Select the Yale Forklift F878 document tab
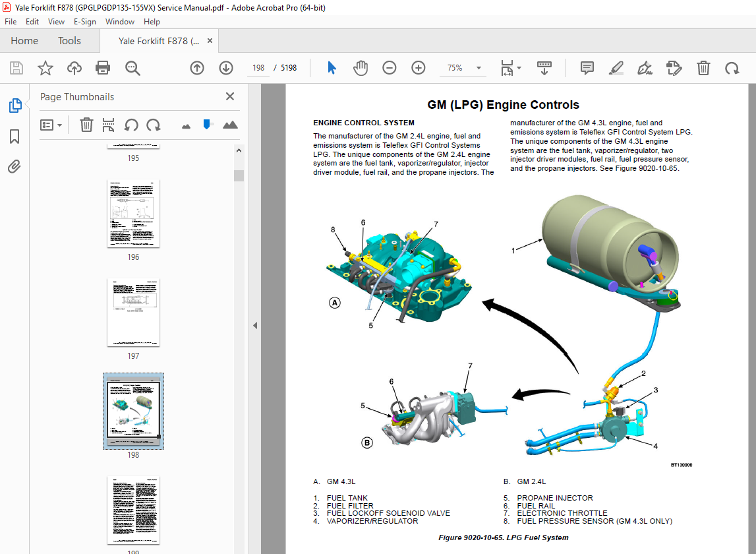 click(x=159, y=41)
